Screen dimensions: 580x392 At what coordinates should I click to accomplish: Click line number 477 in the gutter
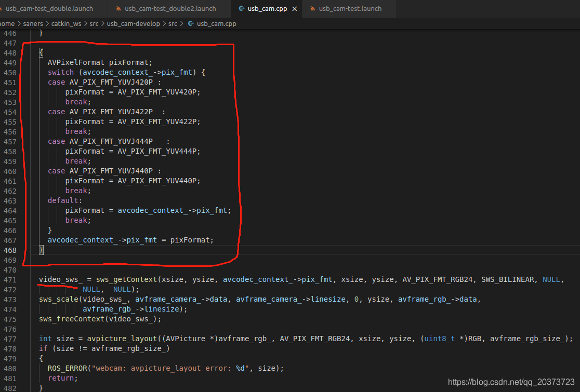(10, 339)
